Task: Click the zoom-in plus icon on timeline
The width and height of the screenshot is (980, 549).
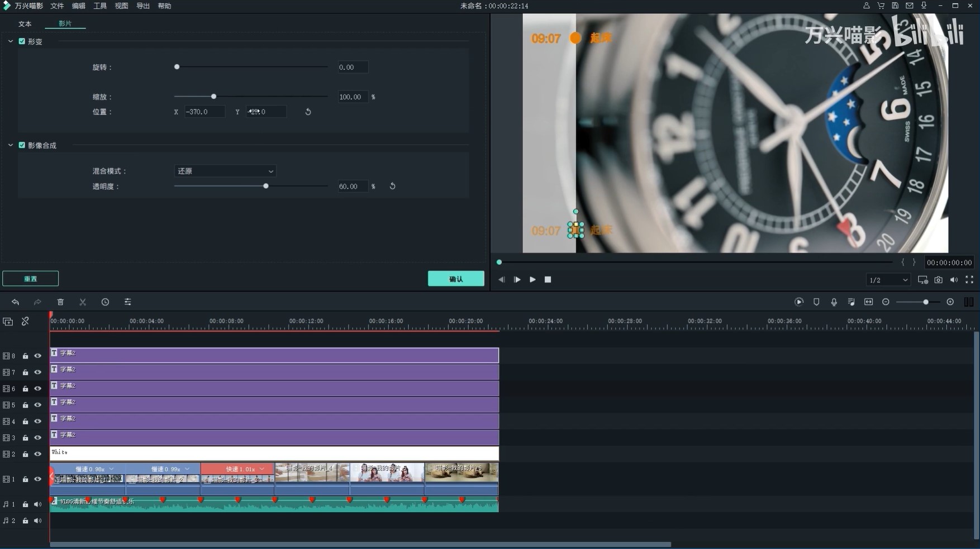Action: point(950,302)
